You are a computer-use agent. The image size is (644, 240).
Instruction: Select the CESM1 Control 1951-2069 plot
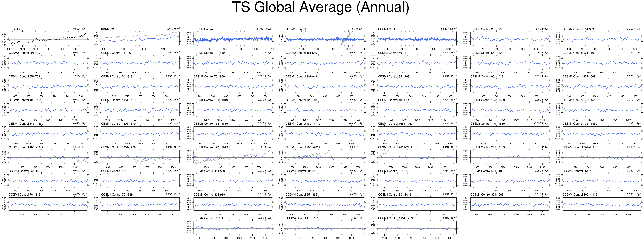(x=325, y=156)
